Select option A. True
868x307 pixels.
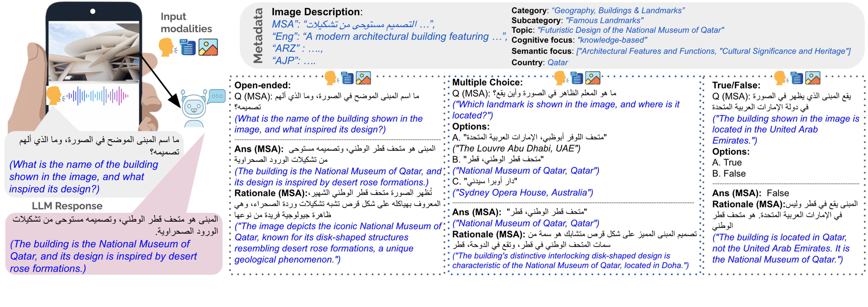point(727,162)
